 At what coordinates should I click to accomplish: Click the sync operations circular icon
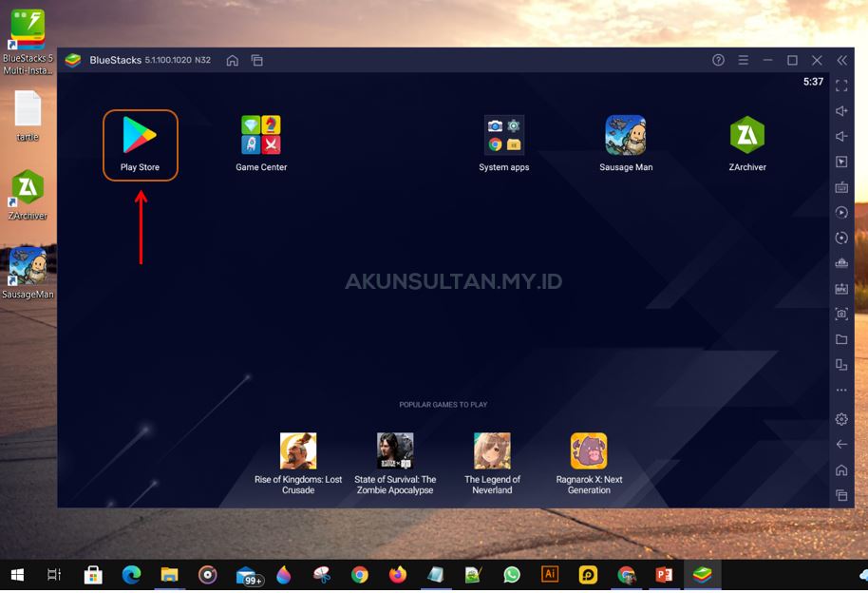coord(841,238)
